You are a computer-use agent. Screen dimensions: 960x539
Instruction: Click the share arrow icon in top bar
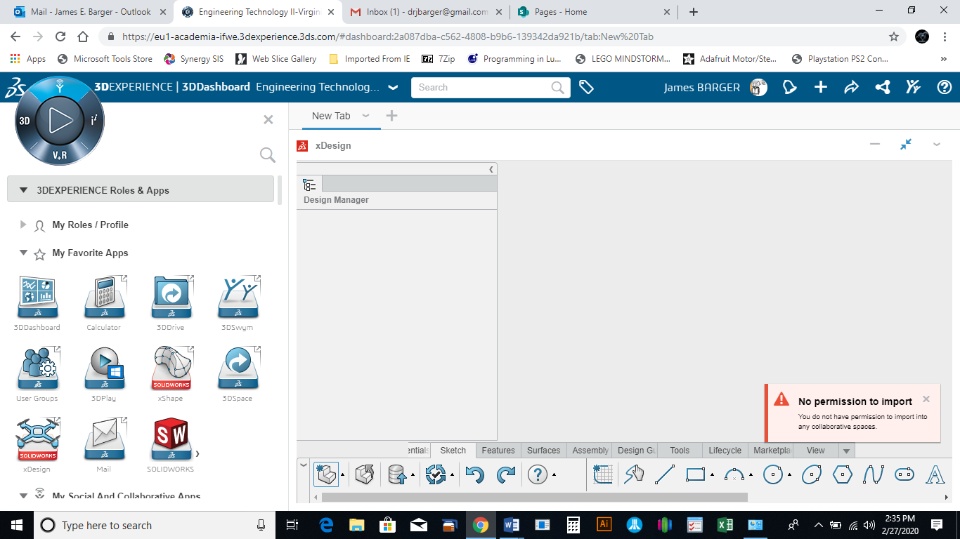click(x=851, y=88)
